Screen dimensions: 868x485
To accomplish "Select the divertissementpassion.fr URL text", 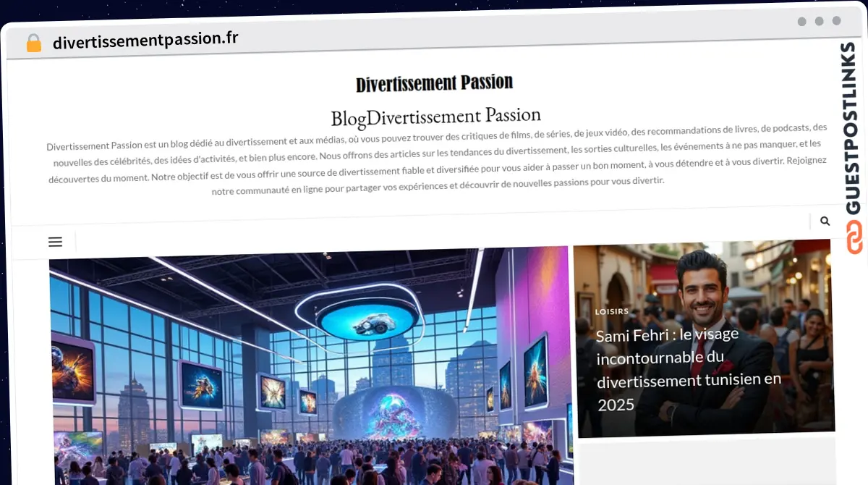I will [145, 40].
